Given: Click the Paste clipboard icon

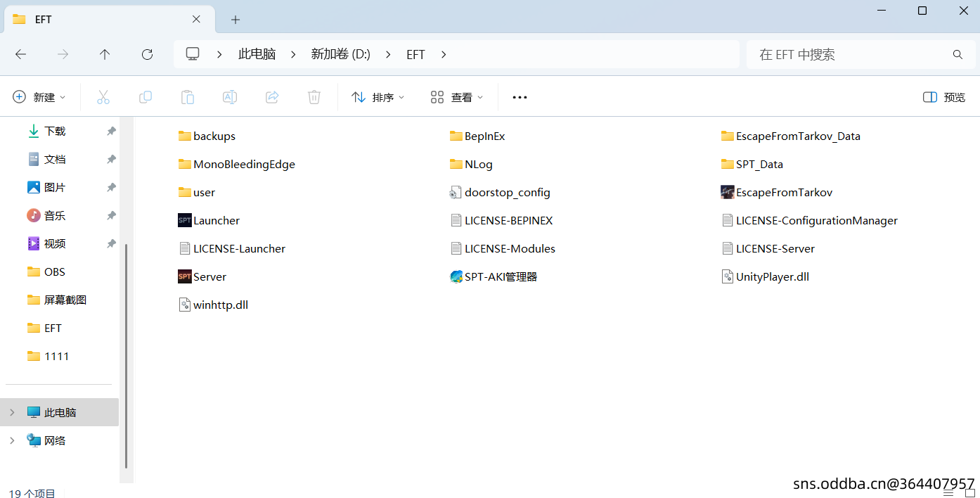Looking at the screenshot, I should [x=188, y=97].
